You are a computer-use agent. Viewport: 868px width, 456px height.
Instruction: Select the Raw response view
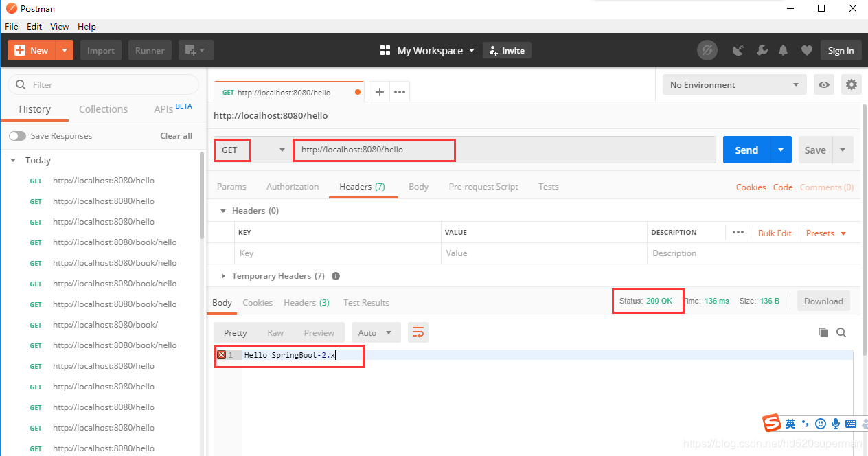pos(275,333)
